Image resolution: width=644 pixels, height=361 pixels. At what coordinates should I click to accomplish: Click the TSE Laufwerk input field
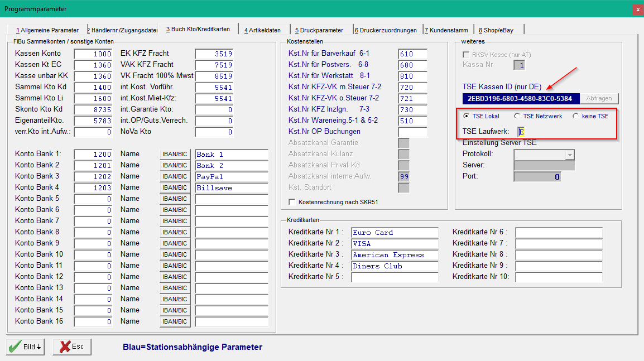[x=521, y=132]
